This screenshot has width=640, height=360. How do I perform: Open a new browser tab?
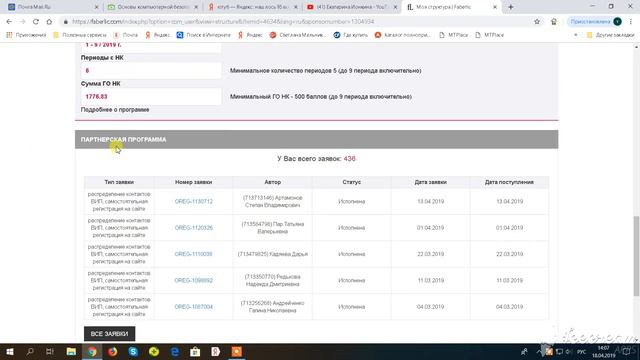tap(511, 7)
